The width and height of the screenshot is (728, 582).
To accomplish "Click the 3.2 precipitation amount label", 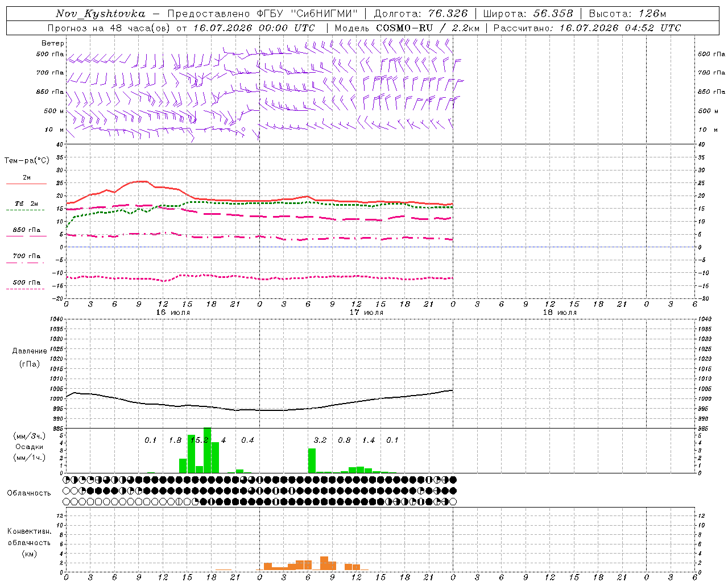I will click(x=320, y=440).
